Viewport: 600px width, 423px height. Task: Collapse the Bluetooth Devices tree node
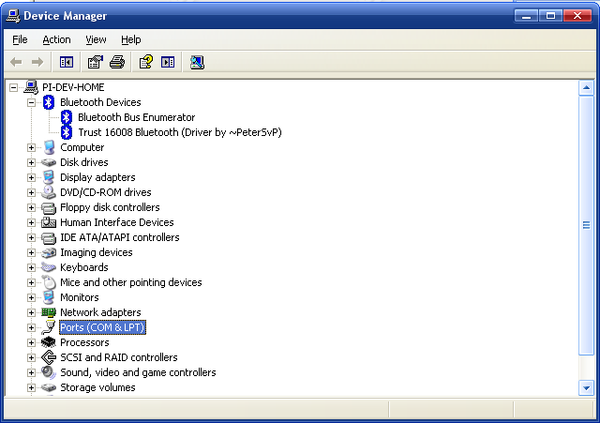[31, 102]
